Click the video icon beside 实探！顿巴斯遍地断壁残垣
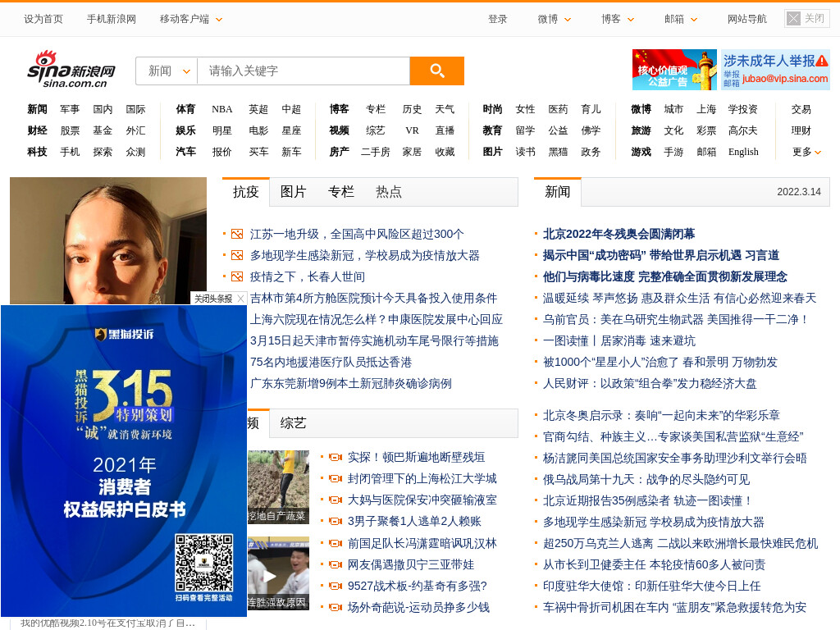This screenshot has width=840, height=630. (336, 458)
